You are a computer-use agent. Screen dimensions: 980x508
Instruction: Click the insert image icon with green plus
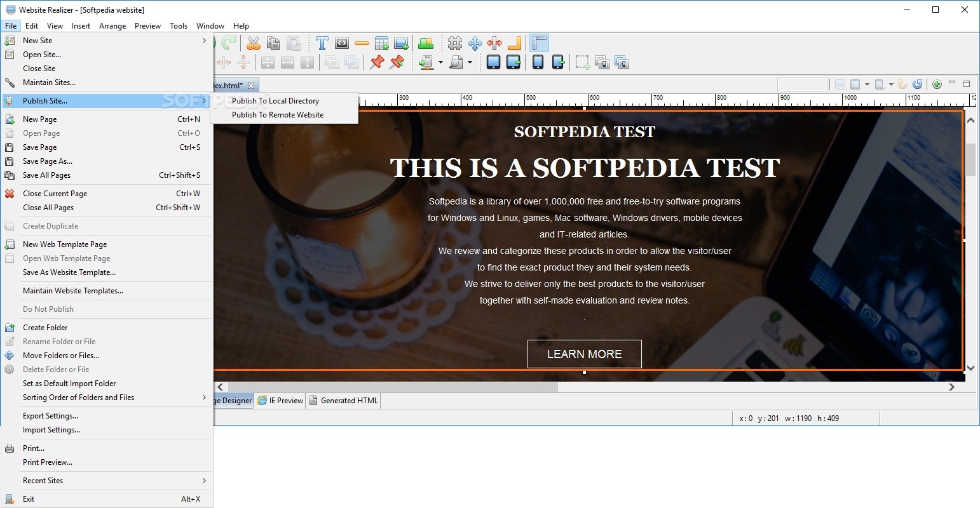401,43
